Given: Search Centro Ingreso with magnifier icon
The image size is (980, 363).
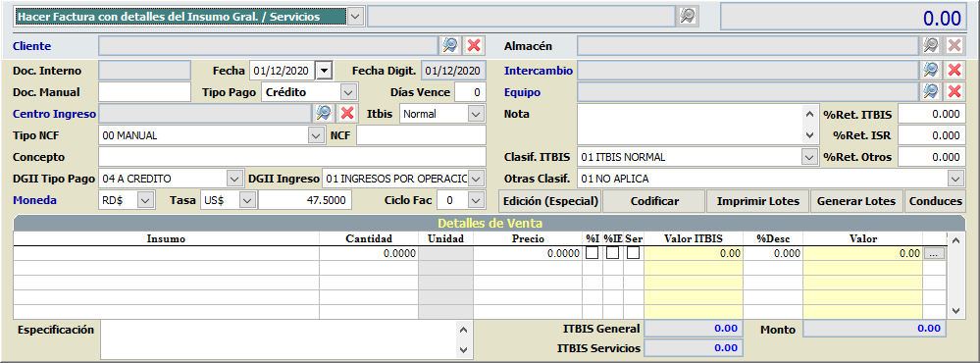Looking at the screenshot, I should tap(323, 113).
